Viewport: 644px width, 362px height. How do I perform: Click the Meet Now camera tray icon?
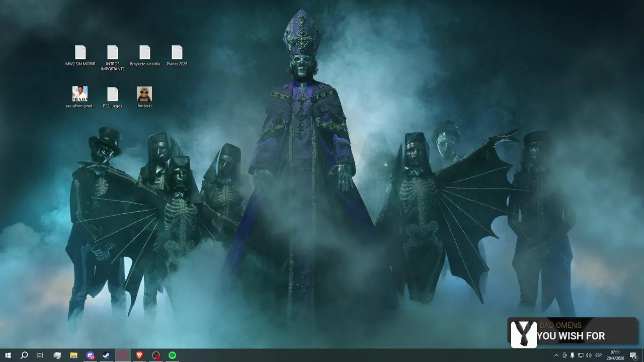coord(565,355)
